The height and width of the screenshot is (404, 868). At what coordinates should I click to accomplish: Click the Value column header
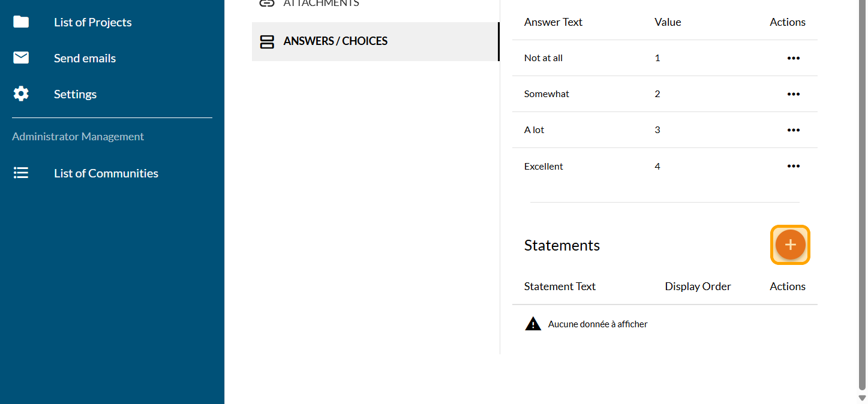[x=668, y=22]
